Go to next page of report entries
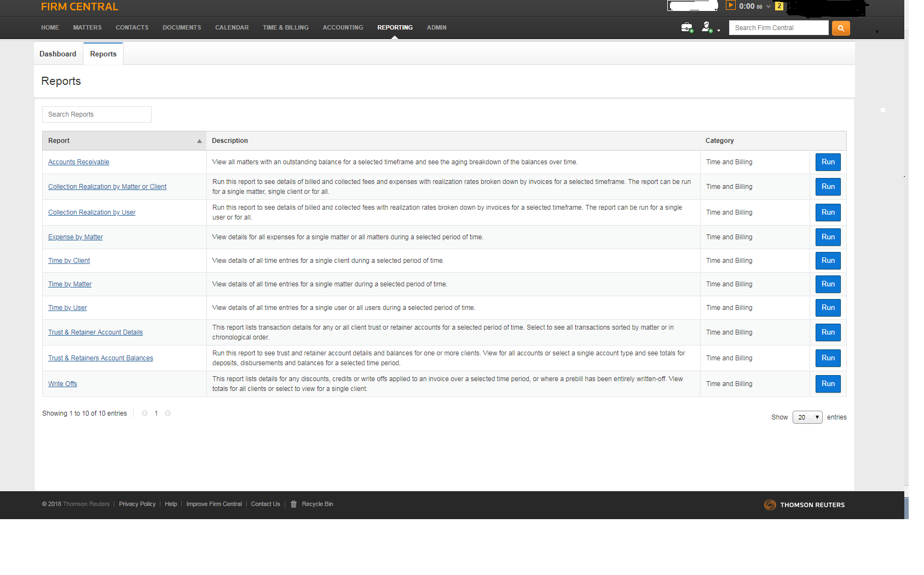The width and height of the screenshot is (924, 575). [x=168, y=413]
